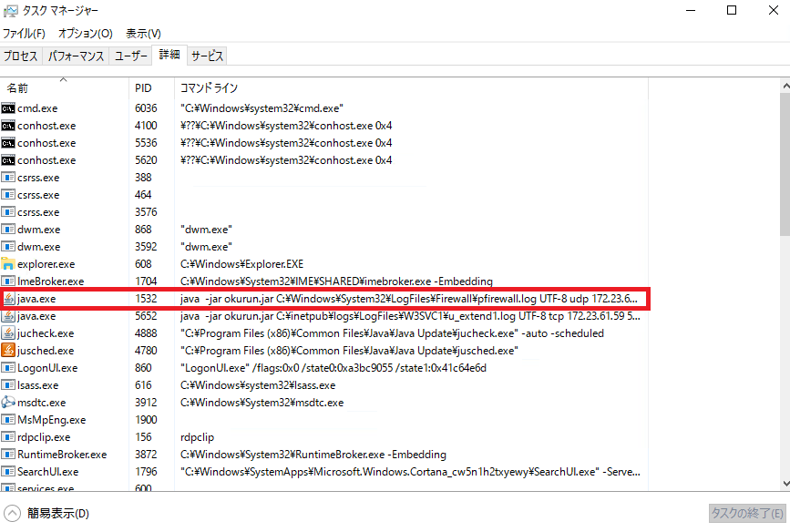Click the icon of csrss.exe PID 388

8,178
